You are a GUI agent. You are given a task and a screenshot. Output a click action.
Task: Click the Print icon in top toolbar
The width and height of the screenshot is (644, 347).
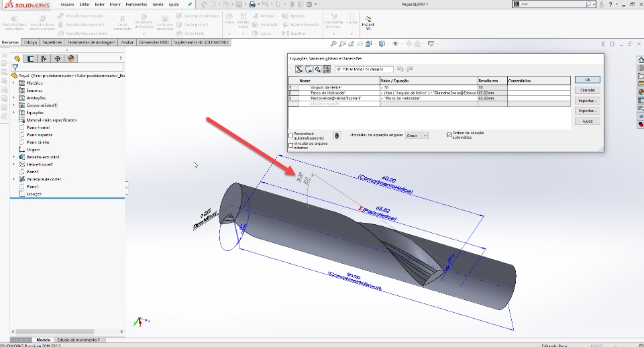252,5
